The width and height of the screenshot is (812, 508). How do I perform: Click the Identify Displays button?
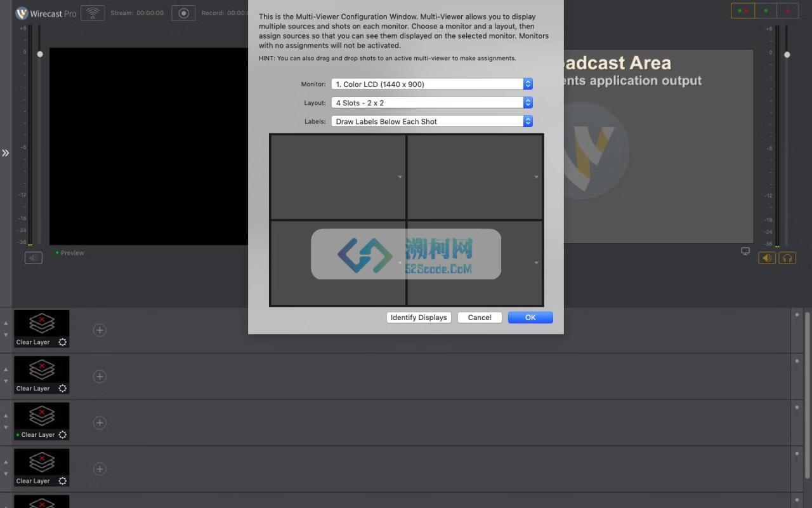419,317
